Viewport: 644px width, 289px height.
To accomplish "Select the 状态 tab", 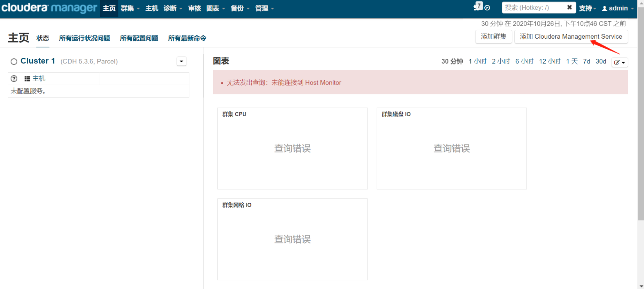I will click(43, 38).
